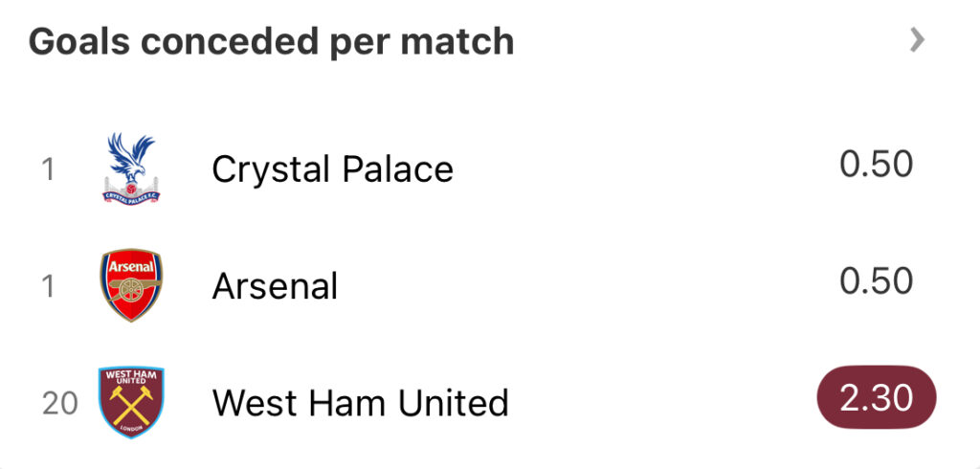This screenshot has width=980, height=469.
Task: Tap the crossed hammers in West Ham crest
Action: coord(132,407)
